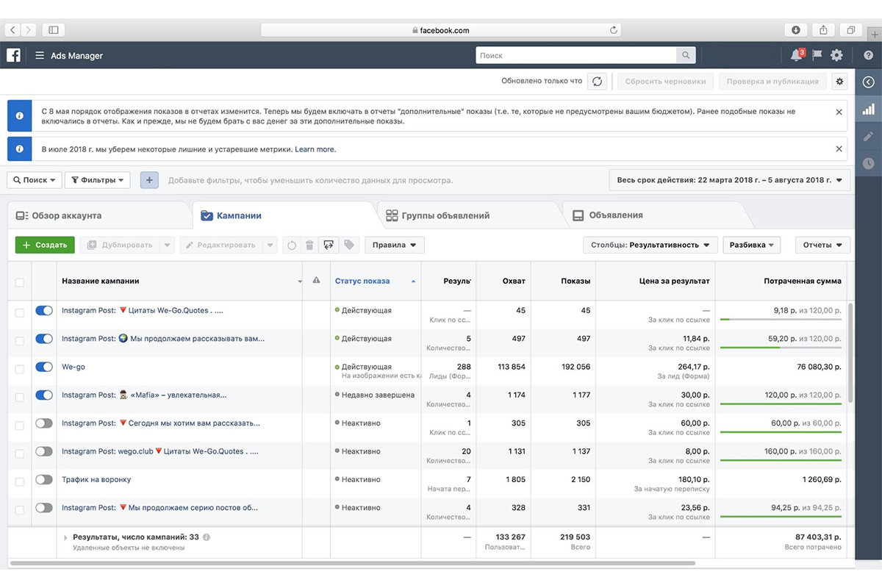Screen dimensions: 882x588
Task: Open the settings gear in header
Action: pos(836,55)
